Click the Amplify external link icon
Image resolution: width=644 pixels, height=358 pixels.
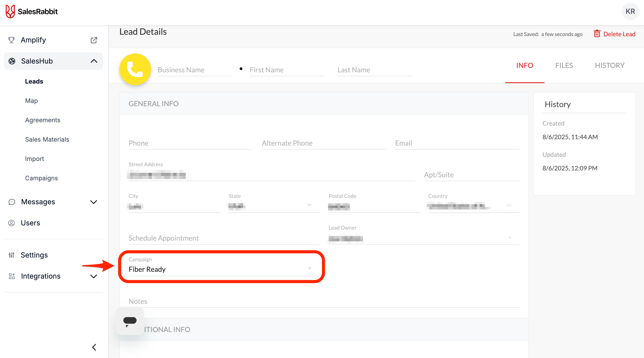click(x=94, y=40)
